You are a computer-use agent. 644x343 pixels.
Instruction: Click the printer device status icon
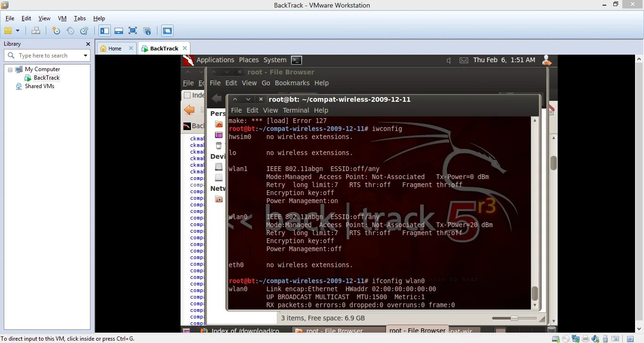[586, 338]
